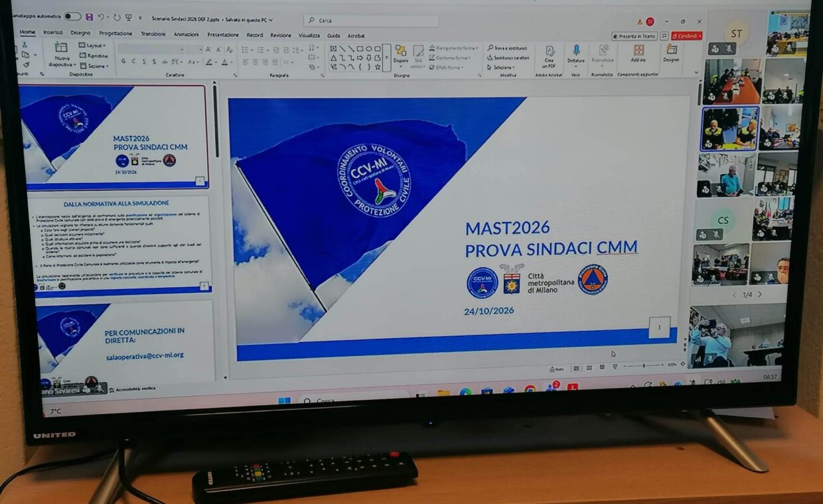Toggle underline S formatting button
823x504 pixels.
click(x=144, y=62)
